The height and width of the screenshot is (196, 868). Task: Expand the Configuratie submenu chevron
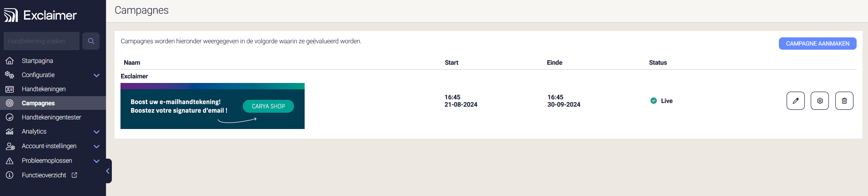96,75
